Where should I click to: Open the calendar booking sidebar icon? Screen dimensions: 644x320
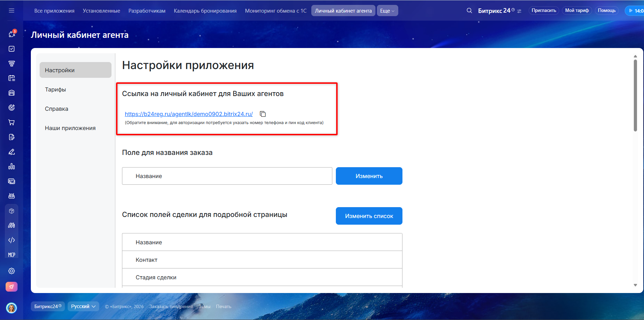click(12, 78)
